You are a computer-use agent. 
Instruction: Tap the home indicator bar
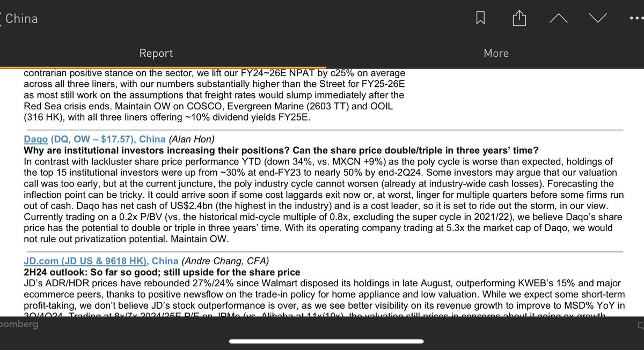pyautogui.click(x=321, y=341)
